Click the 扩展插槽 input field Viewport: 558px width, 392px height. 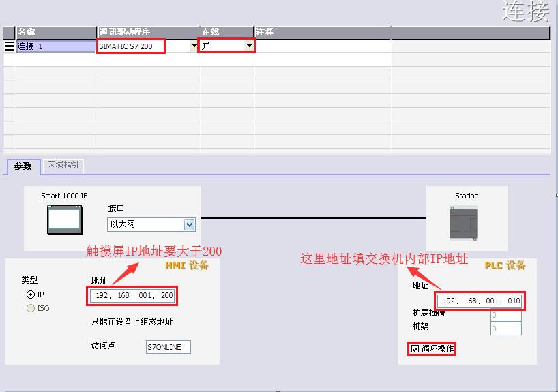505,315
